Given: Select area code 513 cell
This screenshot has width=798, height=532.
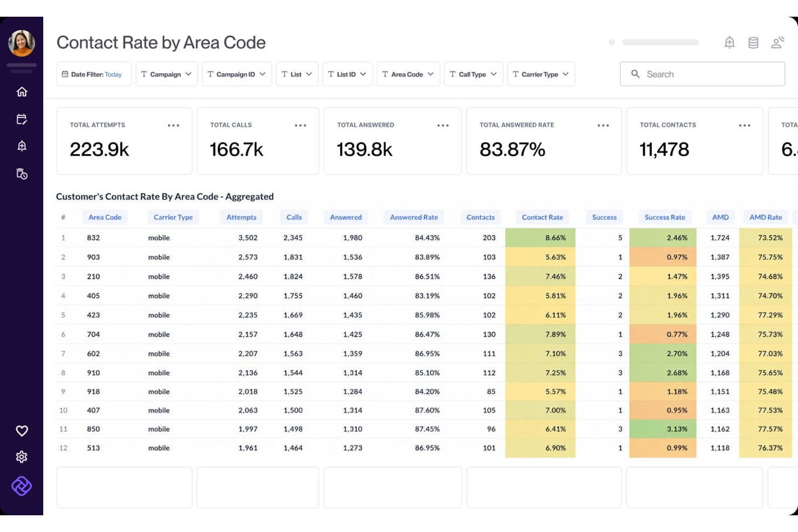Looking at the screenshot, I should pyautogui.click(x=93, y=448).
